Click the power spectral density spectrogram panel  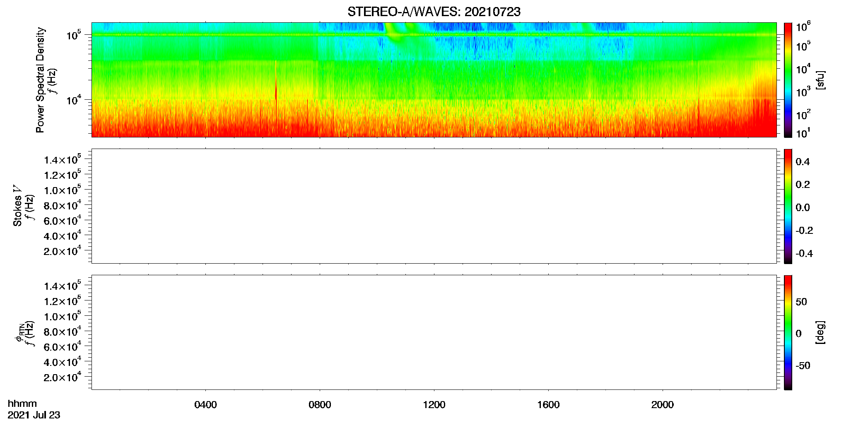434,79
